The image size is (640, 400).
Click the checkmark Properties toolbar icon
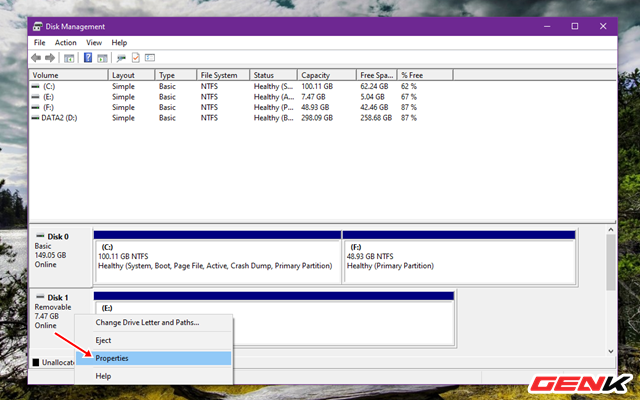point(136,58)
